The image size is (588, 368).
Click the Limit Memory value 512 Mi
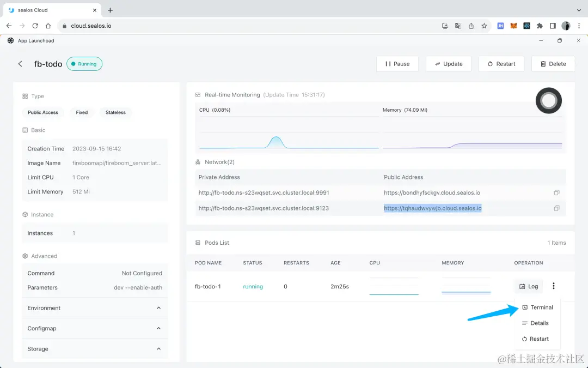tap(81, 191)
